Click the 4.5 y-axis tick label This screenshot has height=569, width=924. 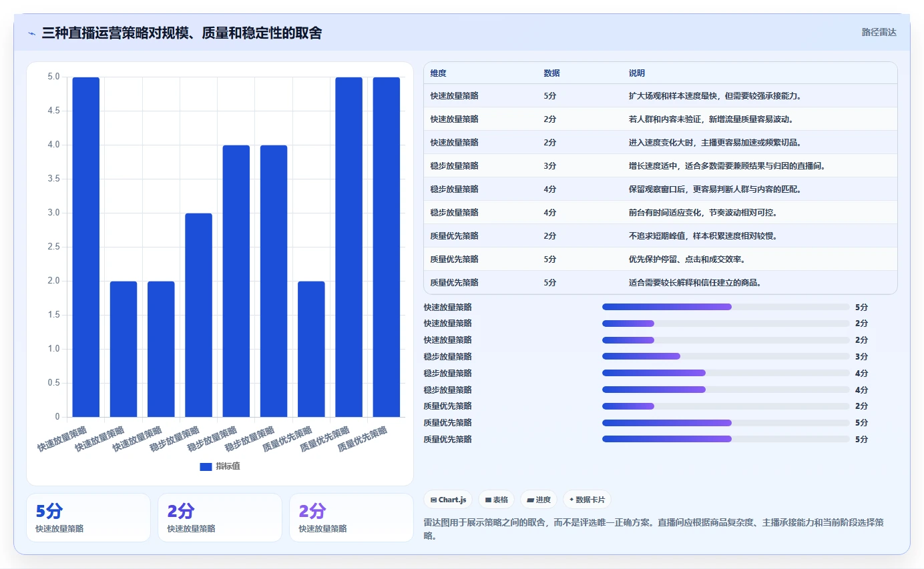tap(53, 111)
